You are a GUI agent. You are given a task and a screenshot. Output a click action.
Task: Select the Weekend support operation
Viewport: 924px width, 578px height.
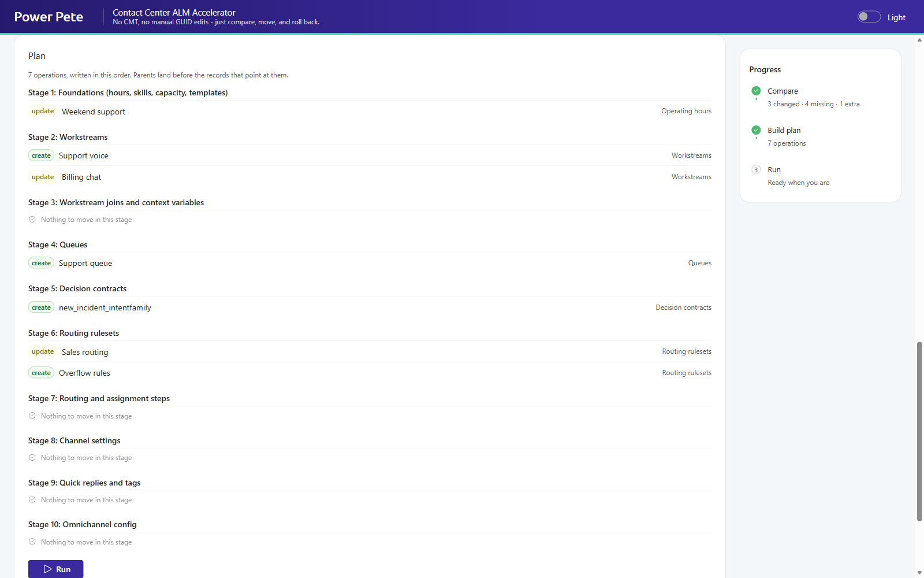(x=370, y=112)
